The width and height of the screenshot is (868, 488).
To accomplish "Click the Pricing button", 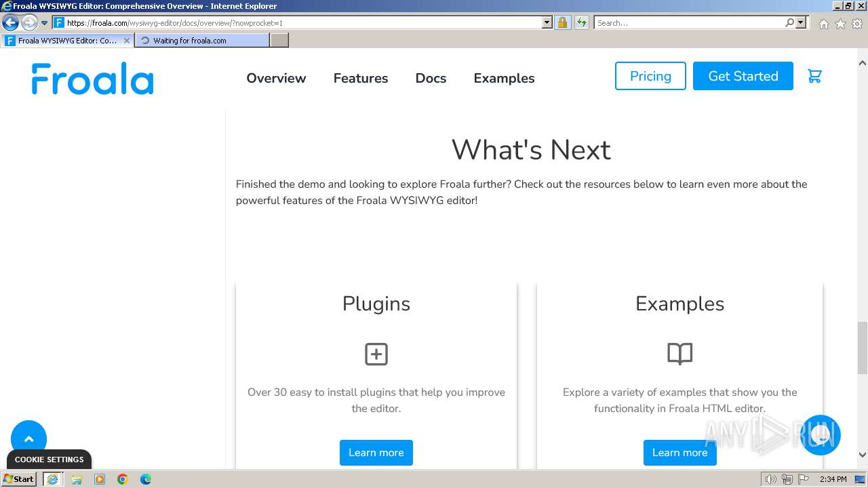I will 650,76.
